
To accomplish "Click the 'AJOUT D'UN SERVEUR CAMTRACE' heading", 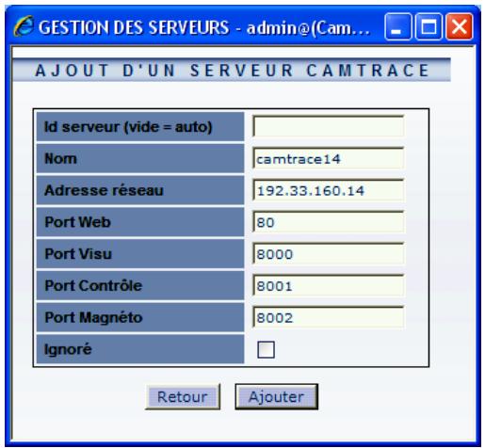I will [232, 70].
